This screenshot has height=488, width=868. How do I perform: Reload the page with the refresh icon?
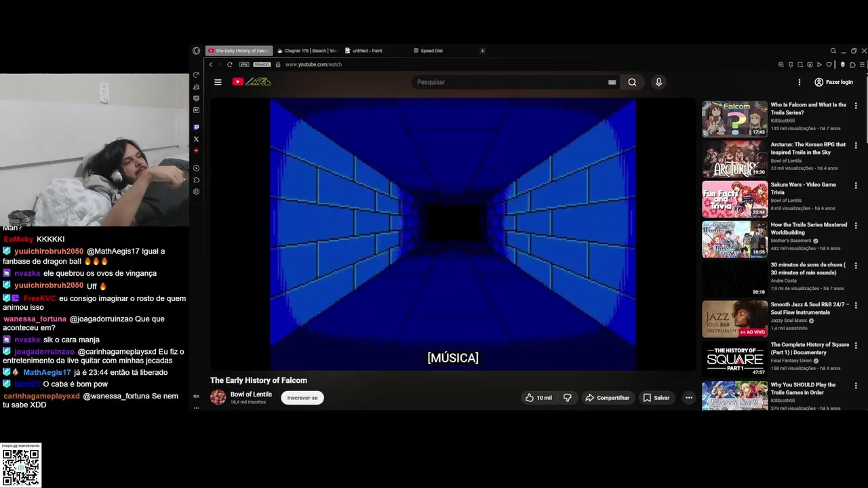[230, 64]
